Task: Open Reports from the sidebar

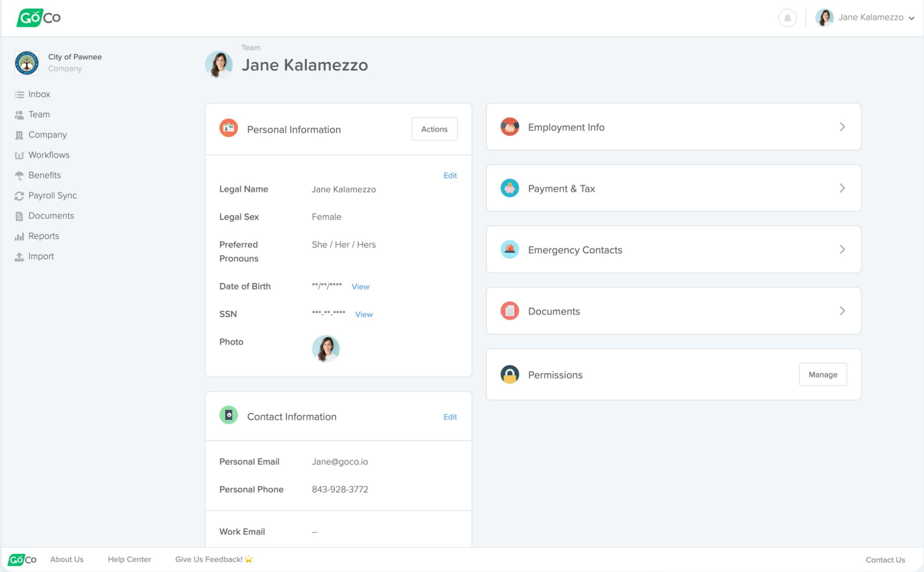Action: 43,236
